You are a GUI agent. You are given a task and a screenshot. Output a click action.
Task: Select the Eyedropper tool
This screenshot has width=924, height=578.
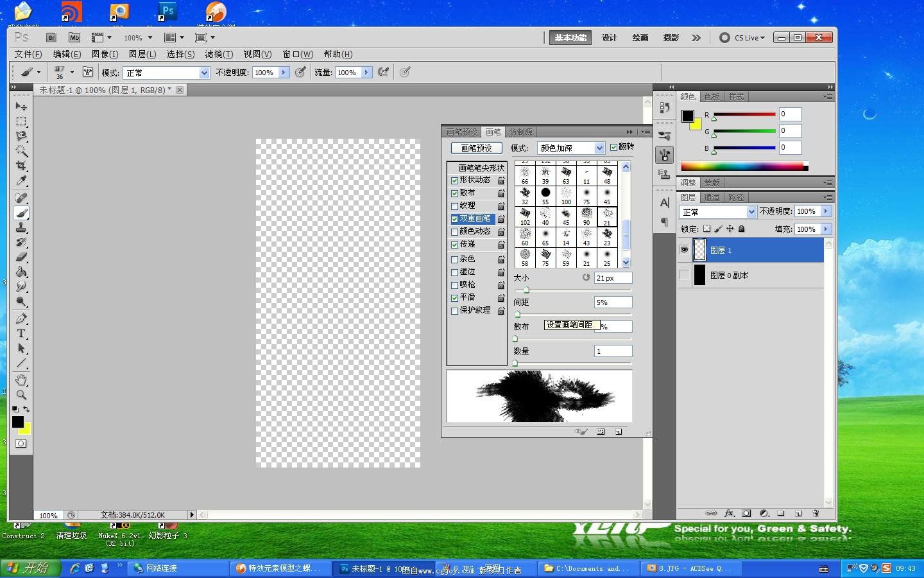point(21,180)
